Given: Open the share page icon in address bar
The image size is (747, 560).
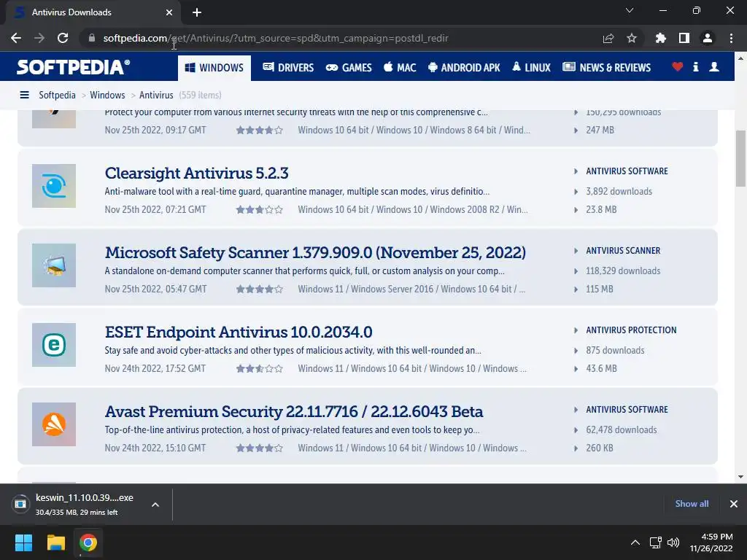Looking at the screenshot, I should click(x=608, y=38).
